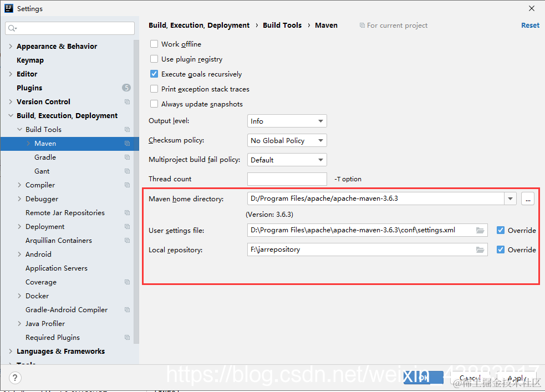This screenshot has height=392, width=545.
Task: Click the project-level icon beside Arquillian Containers
Action: coord(127,241)
